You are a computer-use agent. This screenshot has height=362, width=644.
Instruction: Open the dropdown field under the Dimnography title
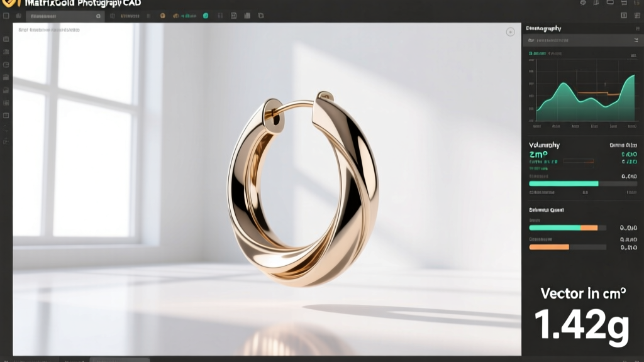583,40
